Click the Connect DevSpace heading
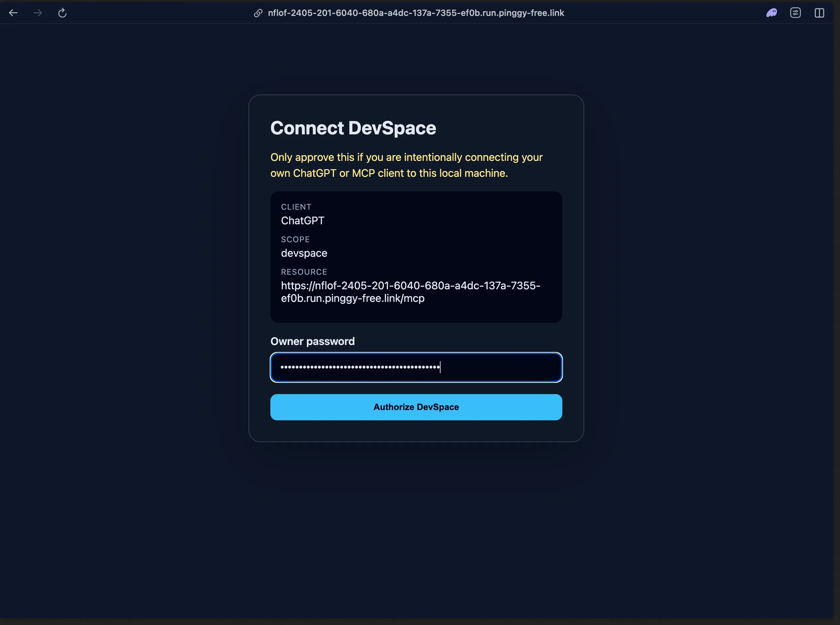 353,128
